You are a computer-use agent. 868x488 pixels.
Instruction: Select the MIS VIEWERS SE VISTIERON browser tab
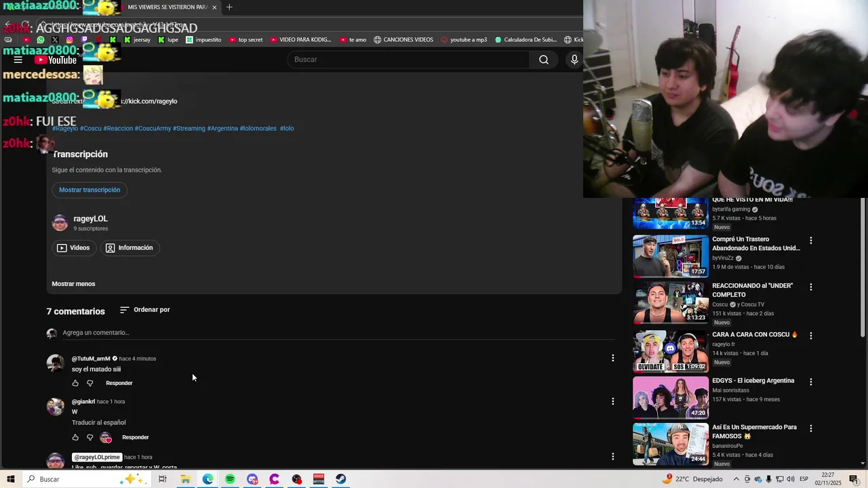pyautogui.click(x=167, y=7)
